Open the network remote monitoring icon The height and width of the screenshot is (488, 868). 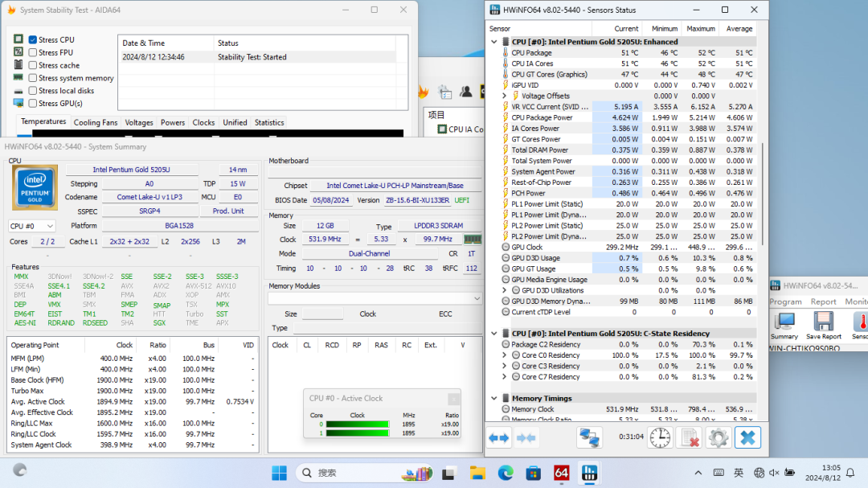pyautogui.click(x=590, y=437)
